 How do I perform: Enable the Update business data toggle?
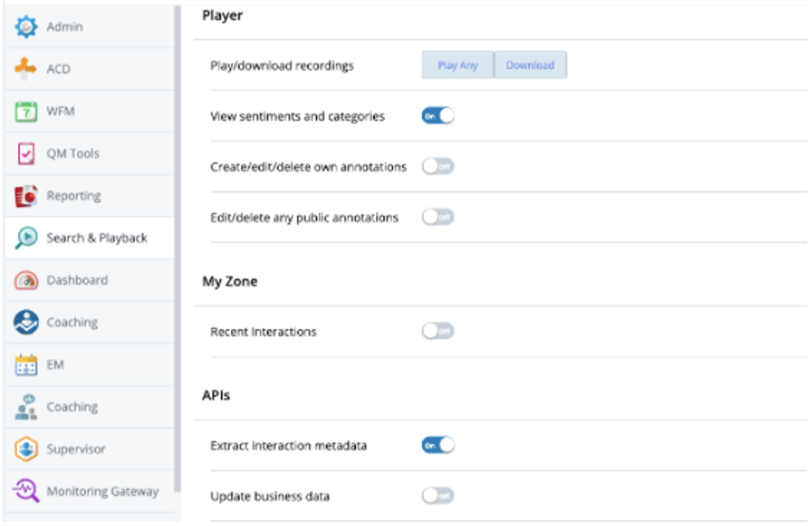(x=438, y=496)
